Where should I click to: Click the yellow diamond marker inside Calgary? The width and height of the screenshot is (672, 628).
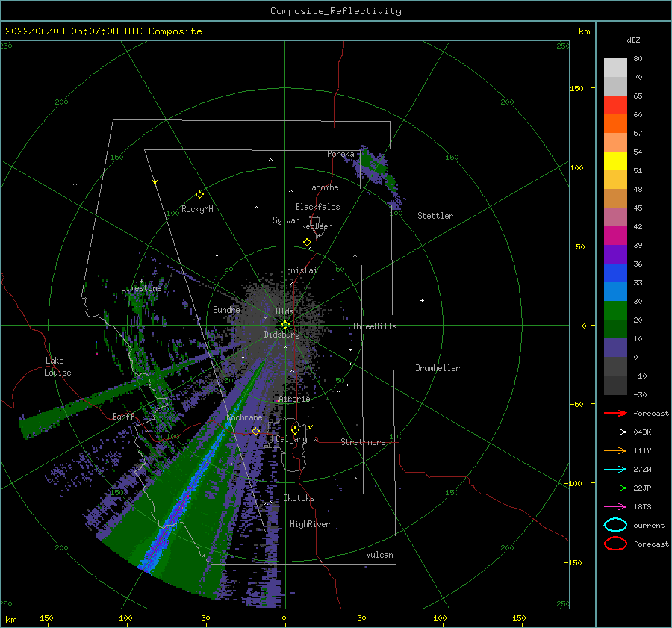point(295,430)
